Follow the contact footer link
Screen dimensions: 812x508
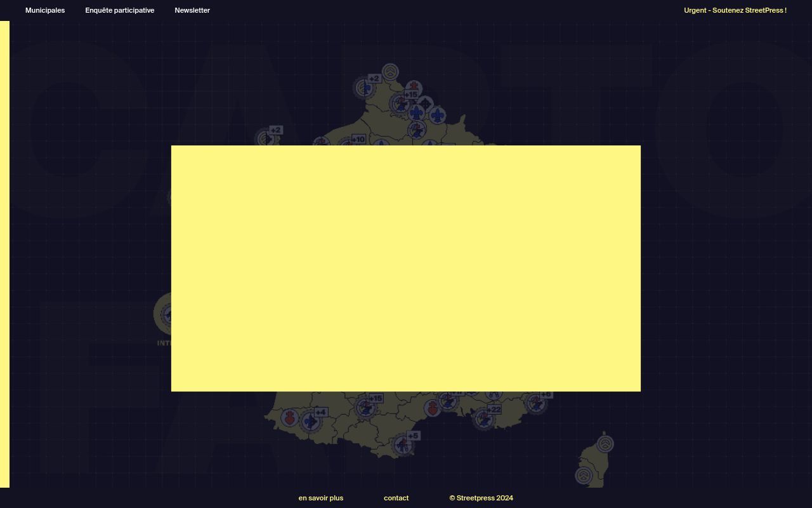(396, 498)
